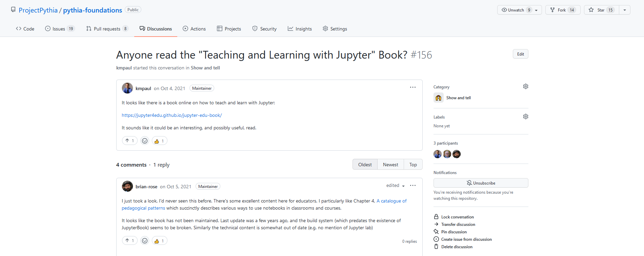Open three-dot menu on brian-rose's comment
This screenshot has width=644, height=256.
(x=412, y=186)
